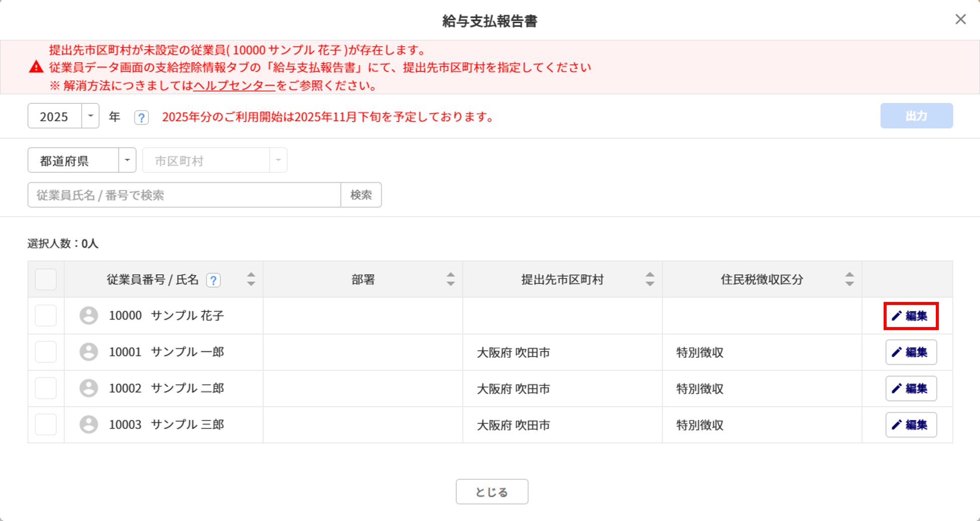Sort table by 住民税徴収区分 column

[x=849, y=279]
